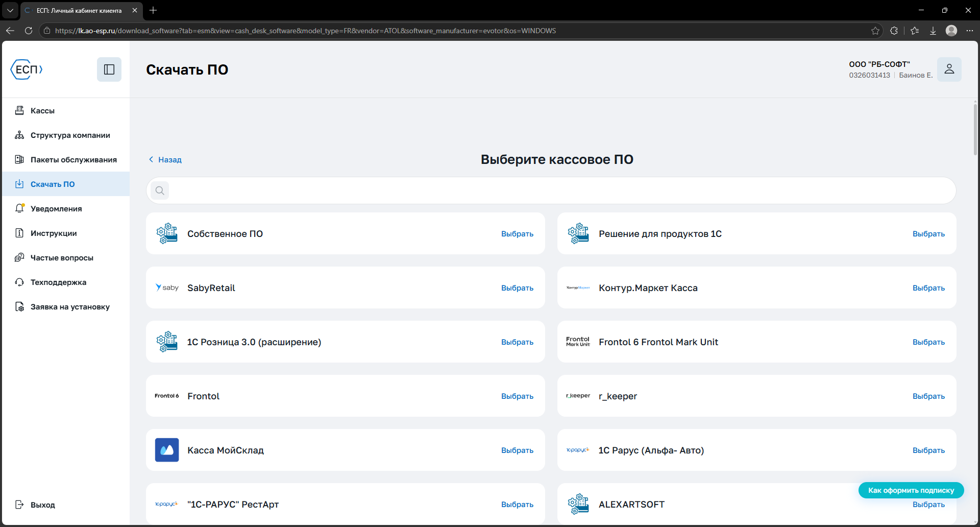Click the Касса МойСклад blue logo
Image resolution: width=980 pixels, height=527 pixels.
tap(167, 450)
